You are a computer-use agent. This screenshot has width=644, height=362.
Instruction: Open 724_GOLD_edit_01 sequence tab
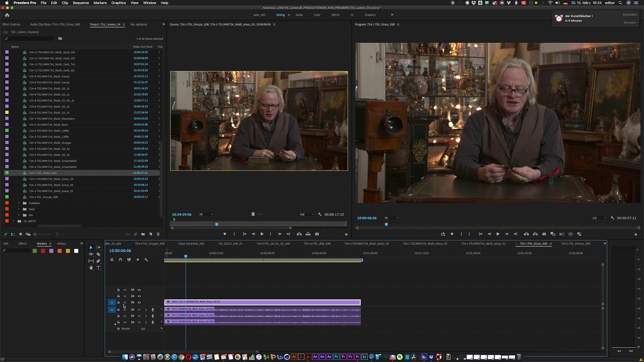[230, 244]
